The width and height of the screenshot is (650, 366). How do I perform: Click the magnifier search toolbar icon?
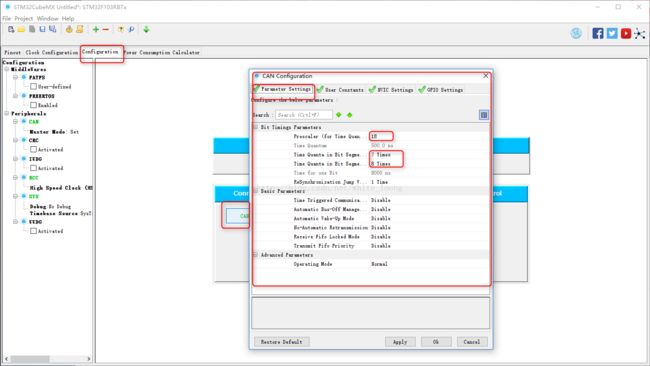pyautogui.click(x=131, y=29)
